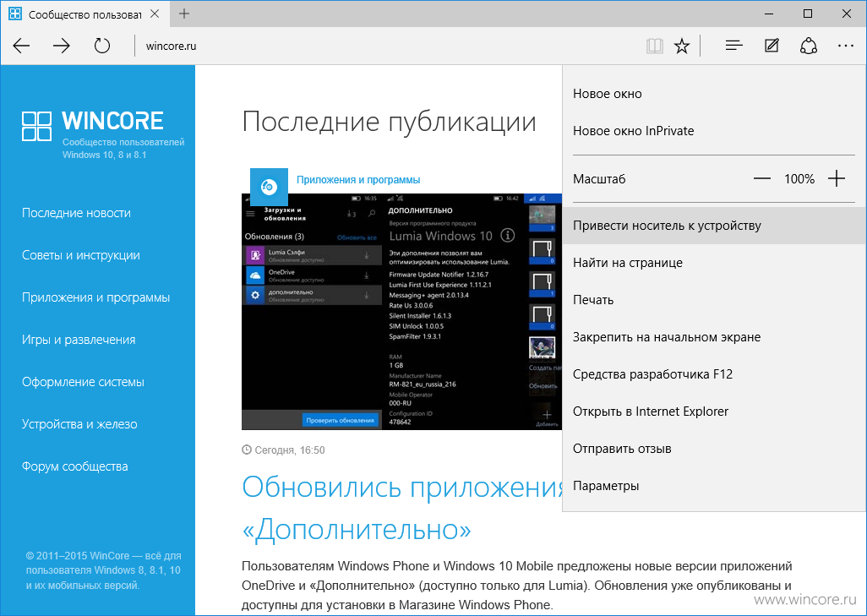Click the blue disc category icon
867x616 pixels.
click(x=269, y=187)
